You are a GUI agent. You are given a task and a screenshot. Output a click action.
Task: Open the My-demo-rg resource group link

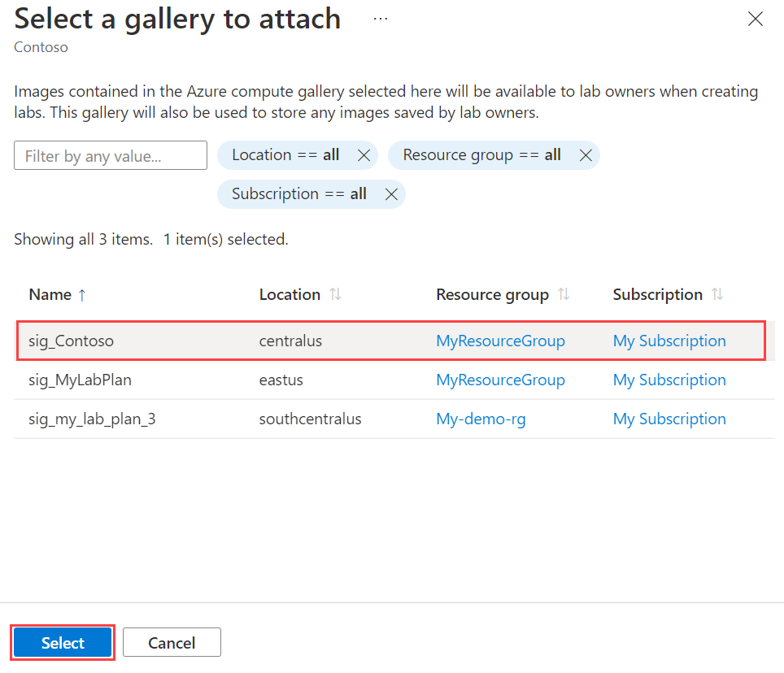(x=481, y=419)
